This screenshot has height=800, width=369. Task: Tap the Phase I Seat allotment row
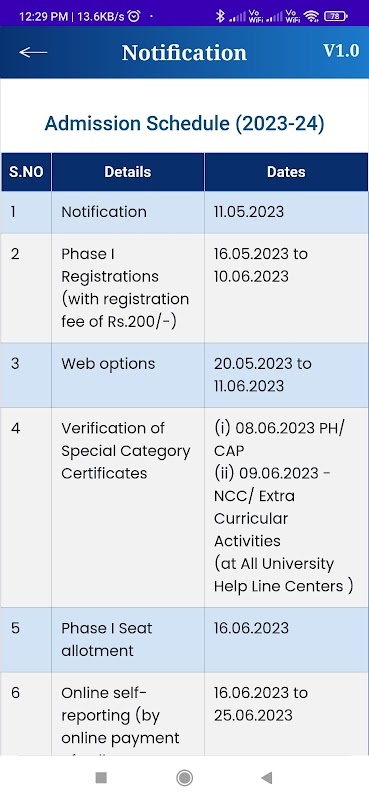[x=184, y=640]
